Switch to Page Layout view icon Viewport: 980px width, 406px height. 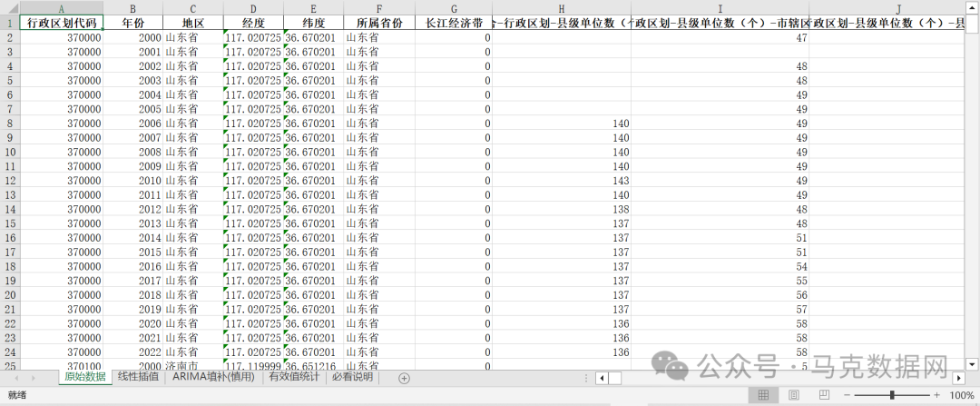[x=794, y=395]
